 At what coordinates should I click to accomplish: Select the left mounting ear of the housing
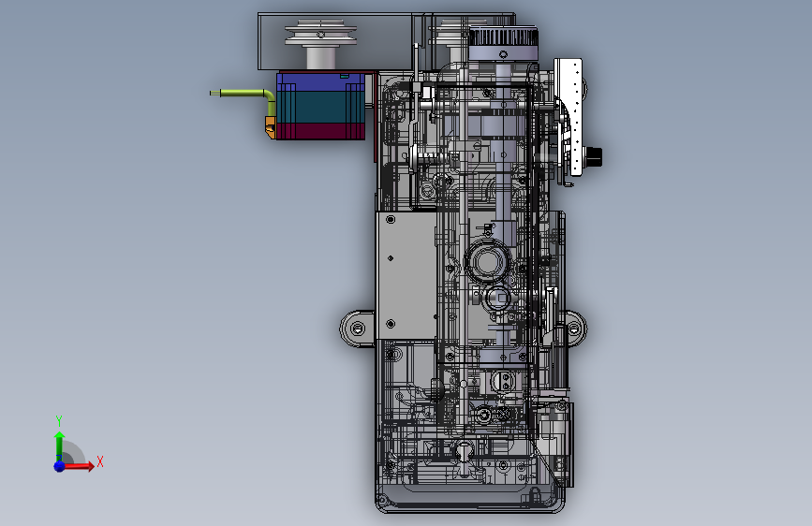(x=357, y=329)
